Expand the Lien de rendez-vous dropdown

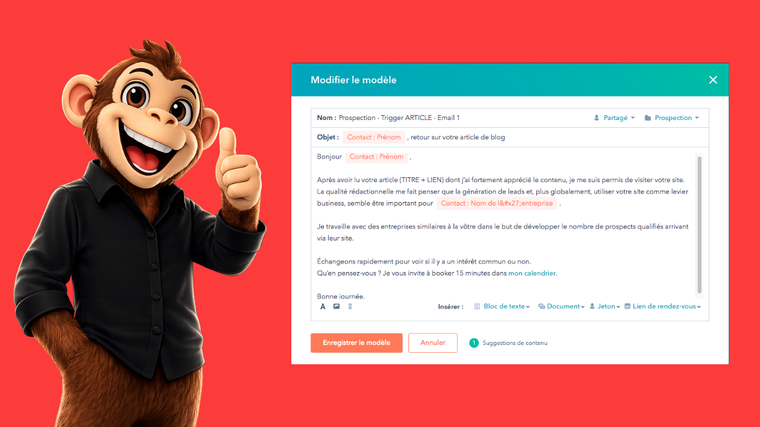point(663,306)
